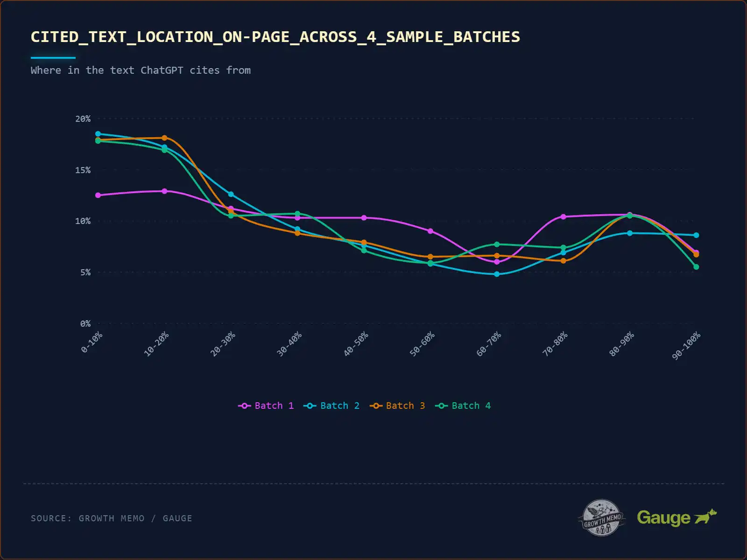The height and width of the screenshot is (560, 747).
Task: Select the Batch 2 point at 0-10%
Action: click(x=98, y=134)
